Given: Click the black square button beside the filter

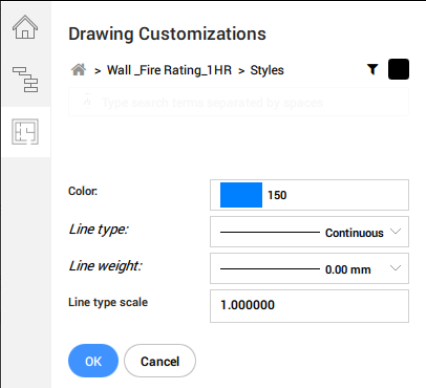Looking at the screenshot, I should tap(399, 69).
